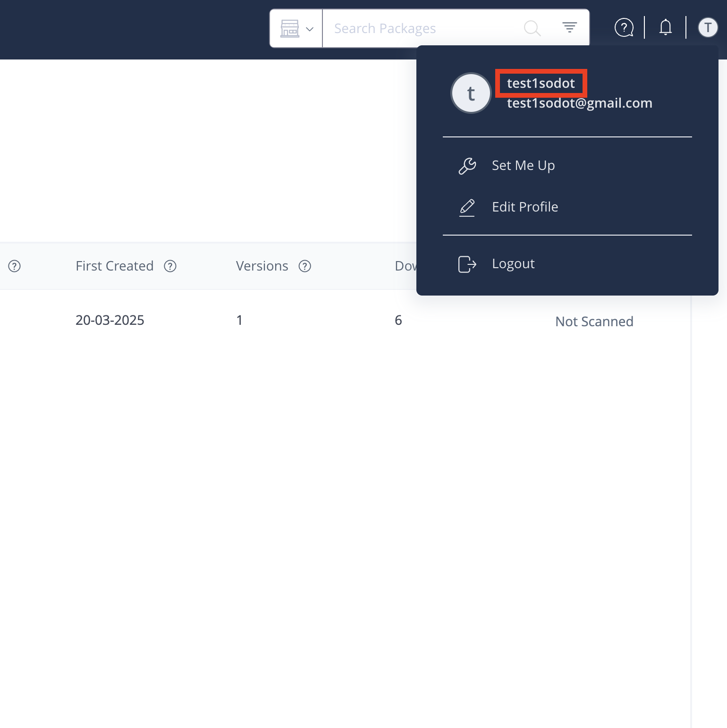Click help icon beside Versions

(305, 266)
